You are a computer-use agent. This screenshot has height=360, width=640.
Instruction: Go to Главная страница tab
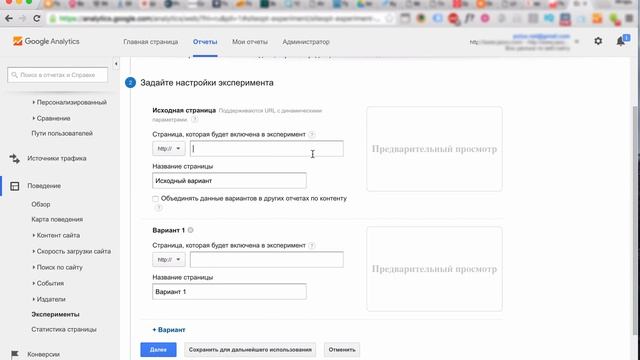pyautogui.click(x=151, y=42)
